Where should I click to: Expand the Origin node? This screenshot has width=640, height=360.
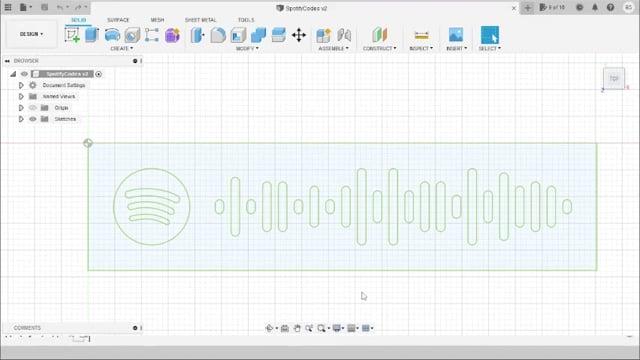21,108
